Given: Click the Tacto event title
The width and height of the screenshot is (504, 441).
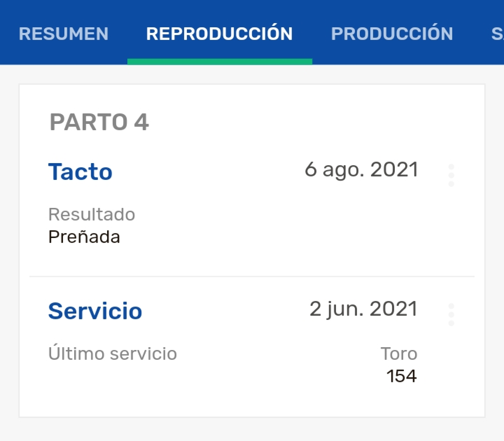Looking at the screenshot, I should point(80,172).
